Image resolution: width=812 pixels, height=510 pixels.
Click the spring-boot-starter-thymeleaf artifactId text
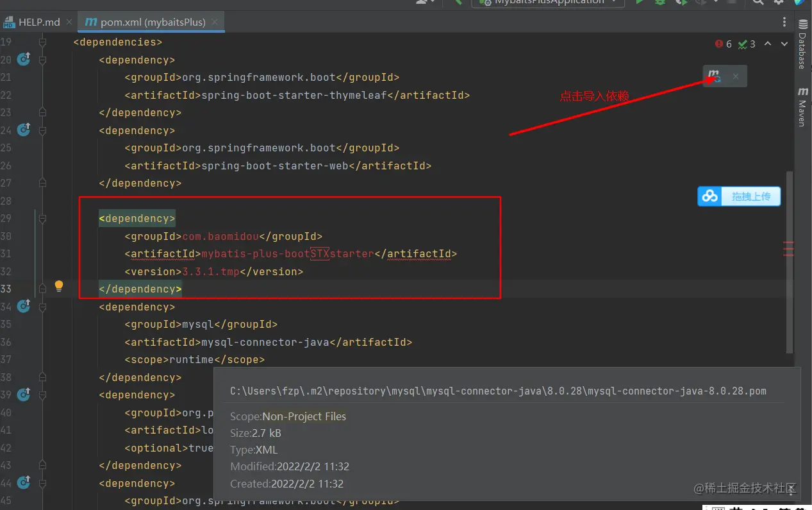tap(294, 95)
